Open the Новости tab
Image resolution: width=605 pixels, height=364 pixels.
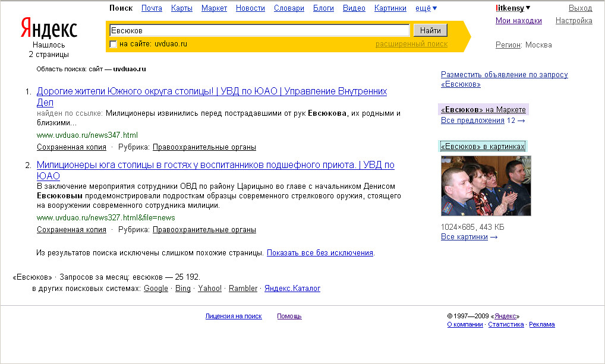pos(250,8)
